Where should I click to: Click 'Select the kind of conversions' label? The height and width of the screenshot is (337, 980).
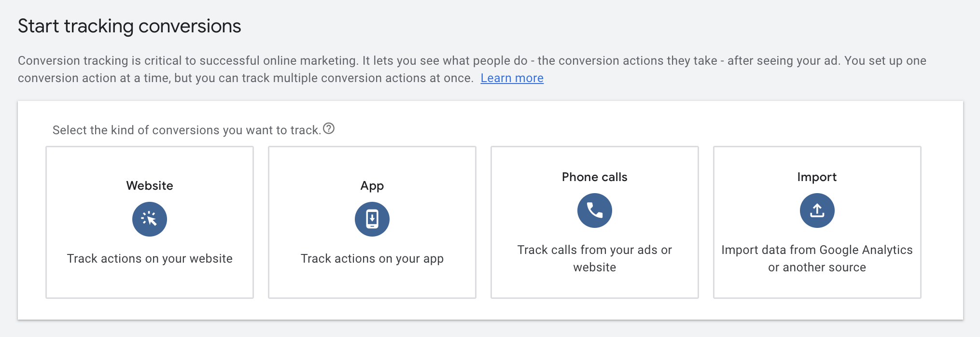[x=186, y=130]
